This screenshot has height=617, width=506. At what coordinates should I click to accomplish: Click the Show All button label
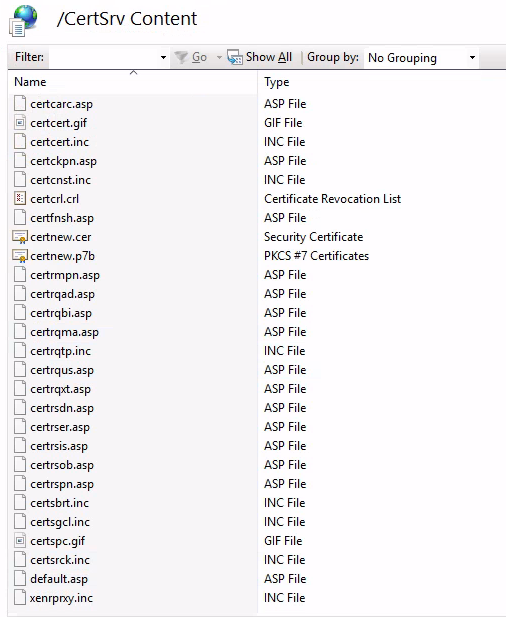coord(269,57)
